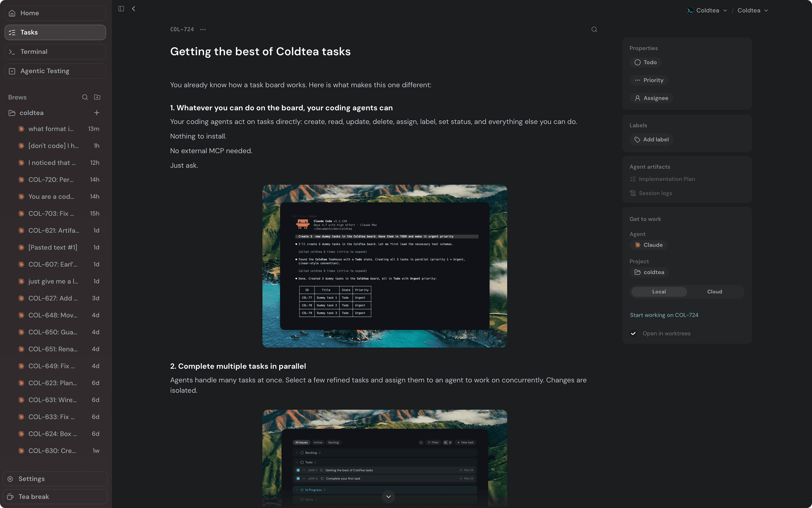This screenshot has height=508, width=812.
Task: Choose a different agent via Claude chip
Action: pos(648,245)
